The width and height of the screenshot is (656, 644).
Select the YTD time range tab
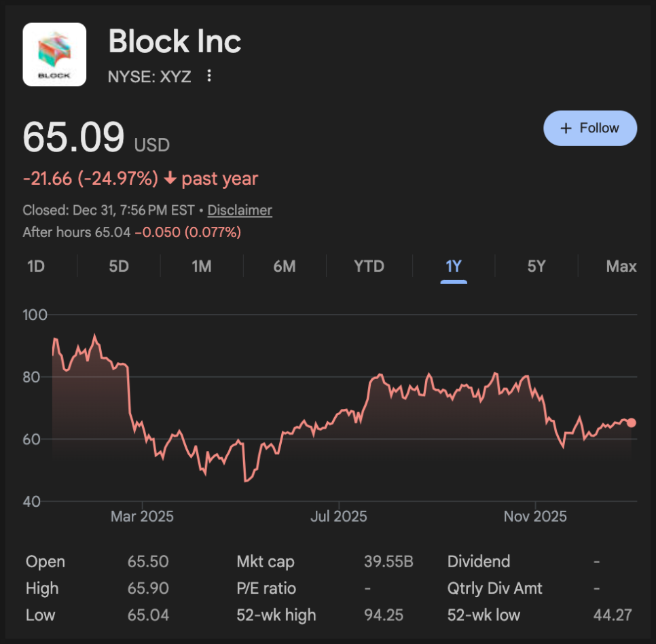(x=369, y=266)
